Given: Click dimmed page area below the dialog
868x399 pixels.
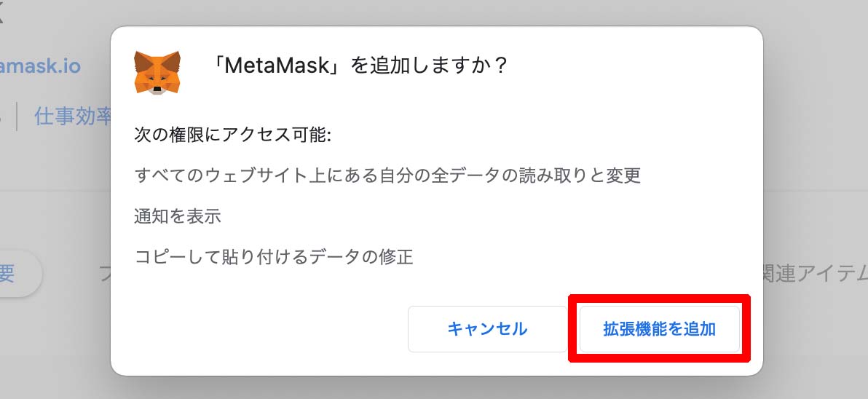Looking at the screenshot, I should coord(434,389).
